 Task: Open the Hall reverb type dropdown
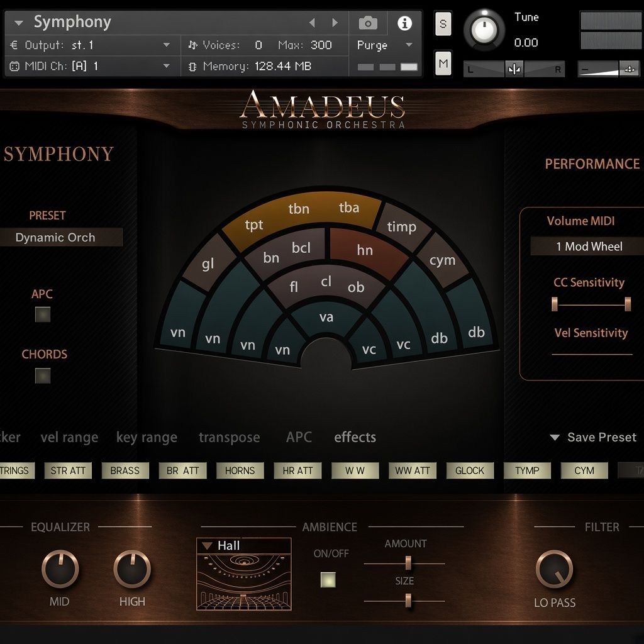pyautogui.click(x=244, y=545)
